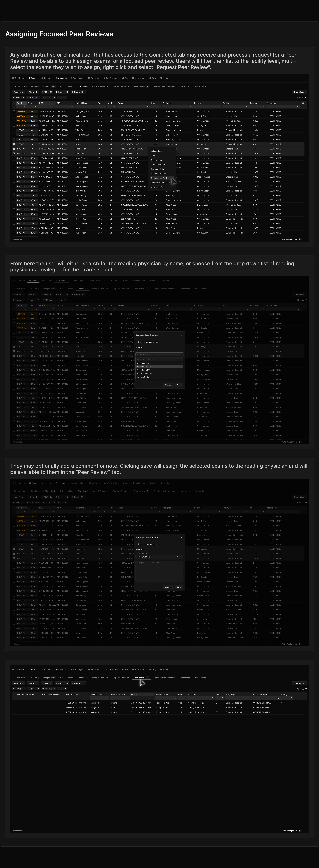Open Assignment icon in the context-menu screenshot
Image resolution: width=319 pixels, height=868 pixels.
click(x=133, y=78)
